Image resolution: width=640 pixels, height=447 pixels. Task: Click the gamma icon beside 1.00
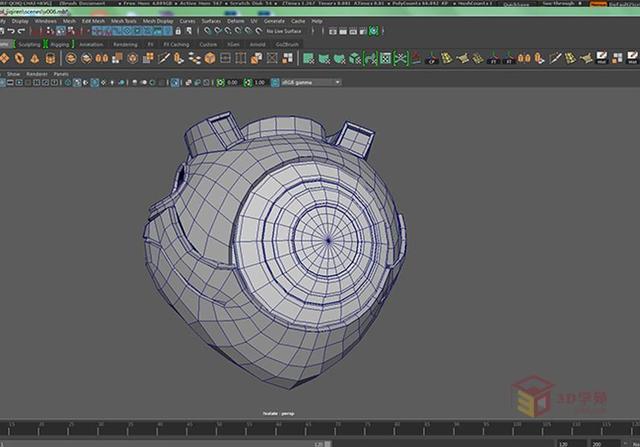click(248, 82)
